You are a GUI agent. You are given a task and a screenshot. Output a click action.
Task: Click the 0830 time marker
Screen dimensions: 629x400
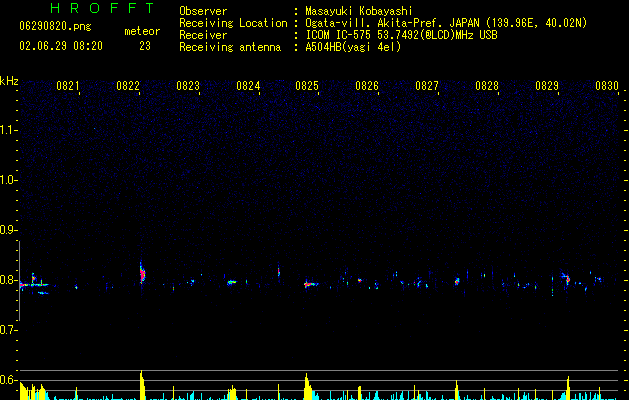607,86
